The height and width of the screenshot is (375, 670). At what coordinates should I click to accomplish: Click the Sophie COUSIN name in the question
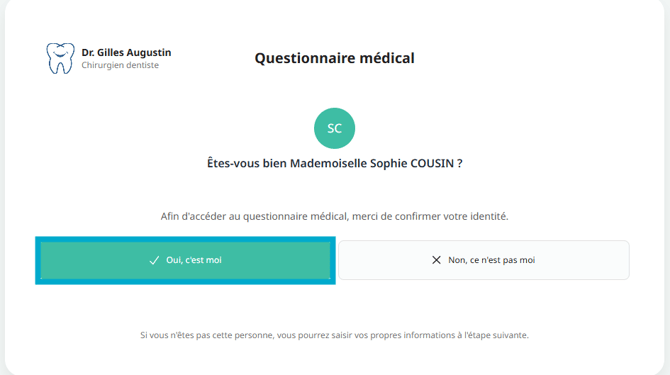coord(412,163)
